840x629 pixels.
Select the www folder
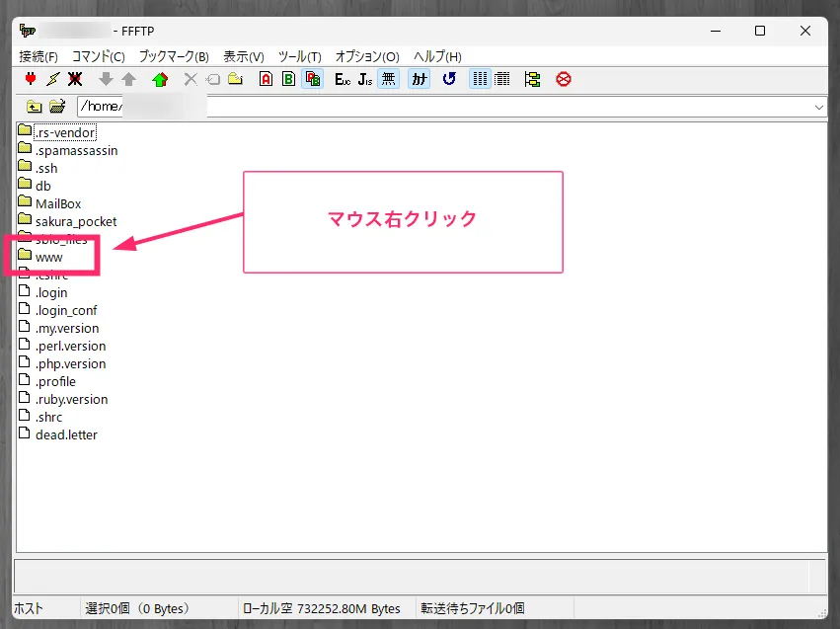(x=48, y=257)
